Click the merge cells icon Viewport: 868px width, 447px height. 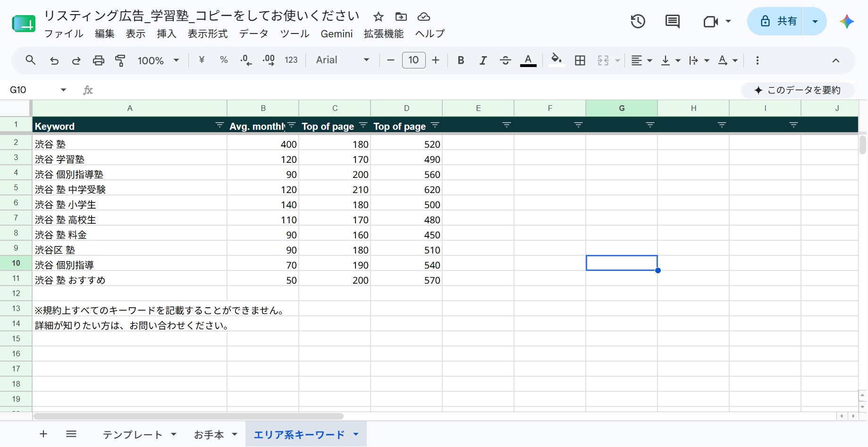coord(603,60)
